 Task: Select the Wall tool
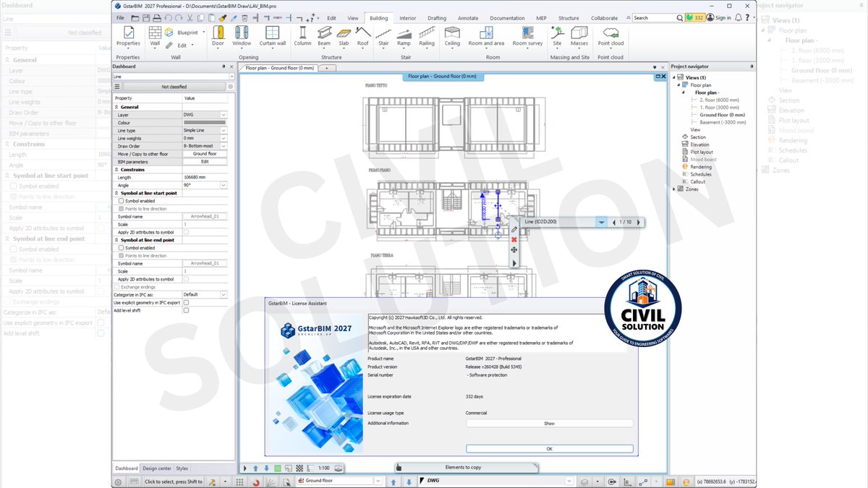(155, 36)
